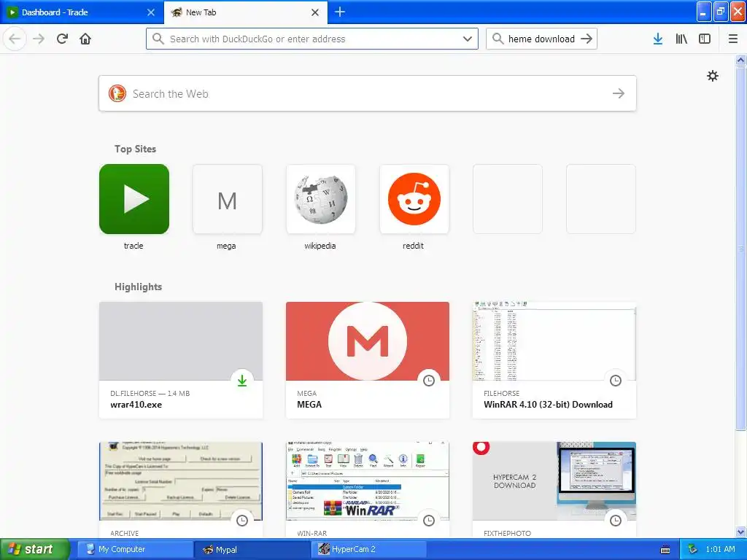
Task: Focus the DuckDuckGo address field
Action: (312, 39)
